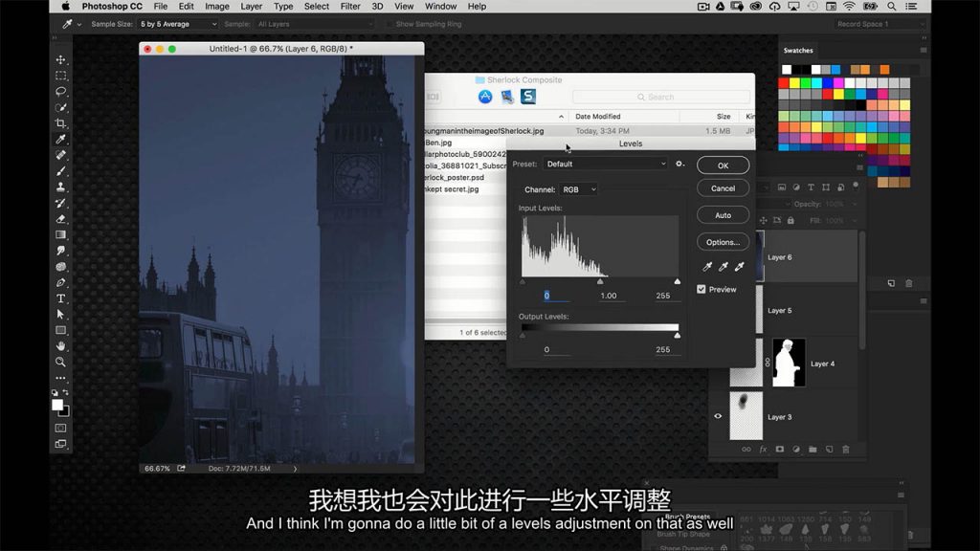Screen dimensions: 980x551
Task: Open the Window menu
Action: pos(440,7)
